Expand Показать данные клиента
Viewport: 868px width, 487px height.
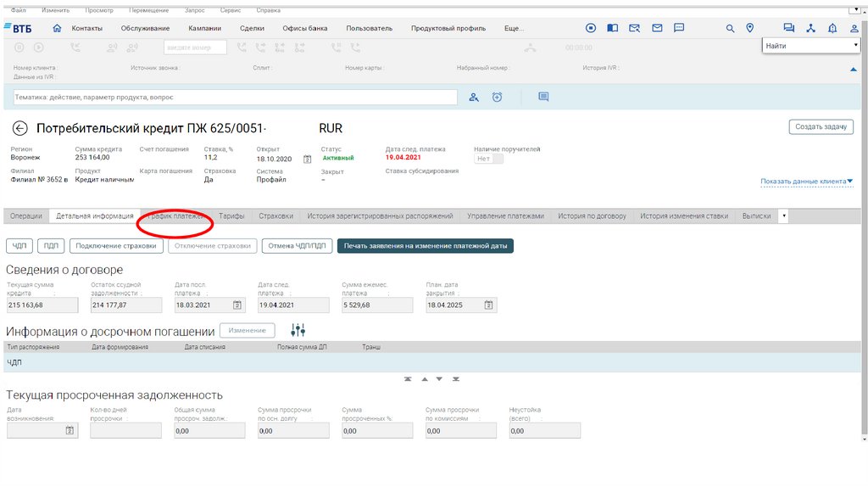click(x=806, y=182)
